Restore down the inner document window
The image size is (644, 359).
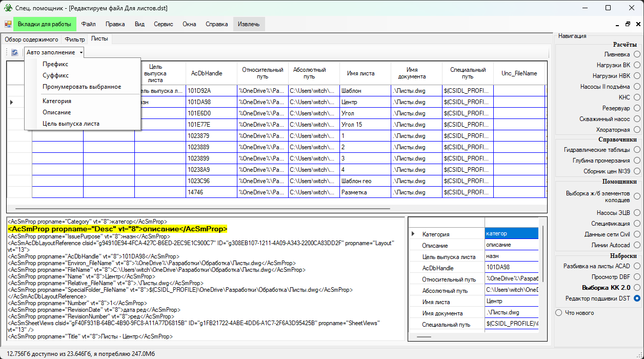(x=628, y=24)
